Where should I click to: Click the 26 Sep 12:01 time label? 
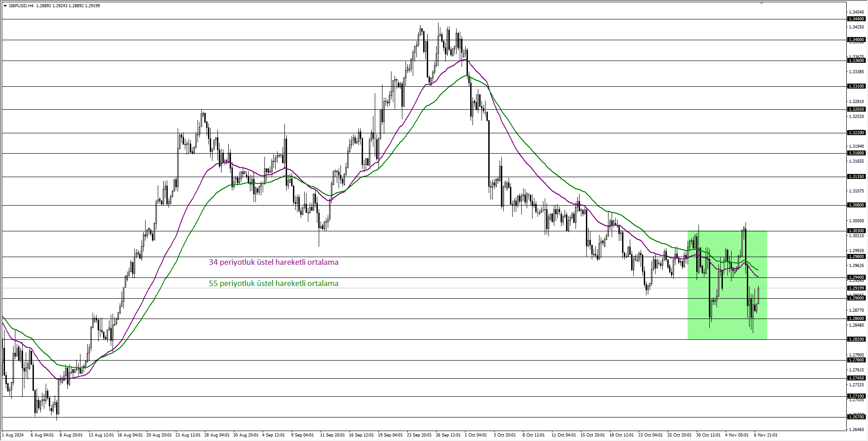pos(448,435)
